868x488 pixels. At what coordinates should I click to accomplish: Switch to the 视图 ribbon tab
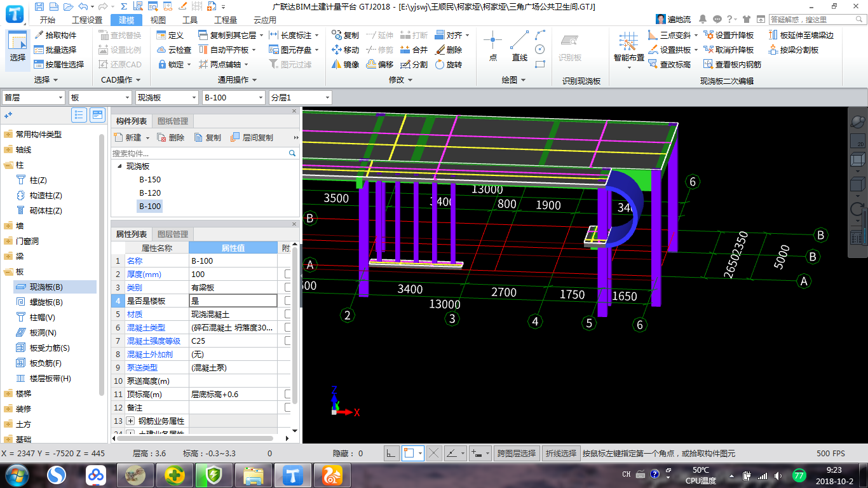(x=158, y=20)
